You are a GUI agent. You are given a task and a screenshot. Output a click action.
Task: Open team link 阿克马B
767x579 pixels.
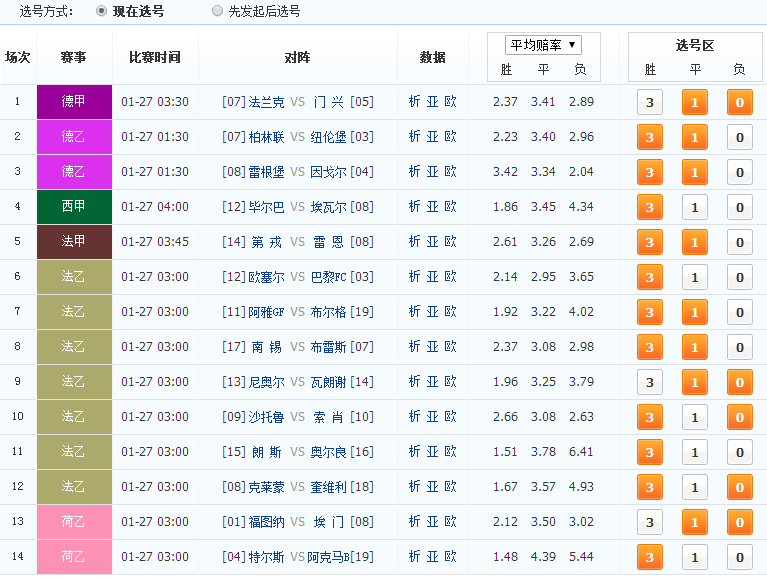[x=328, y=557]
